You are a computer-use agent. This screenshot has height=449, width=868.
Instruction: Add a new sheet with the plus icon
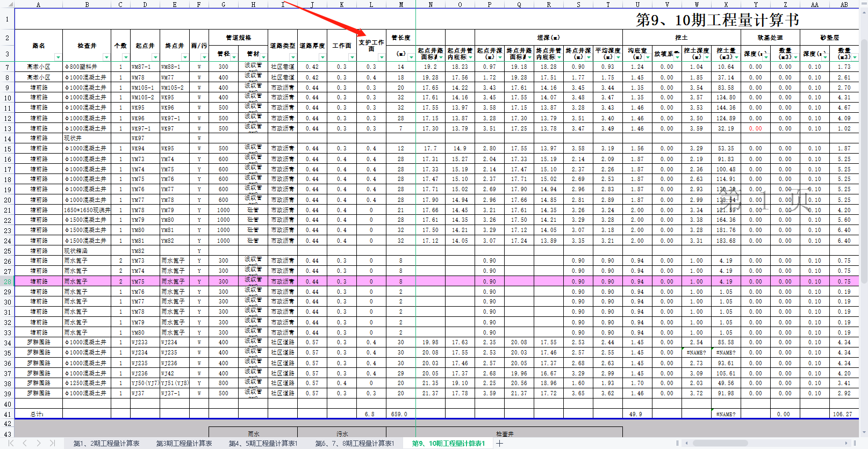tap(499, 443)
